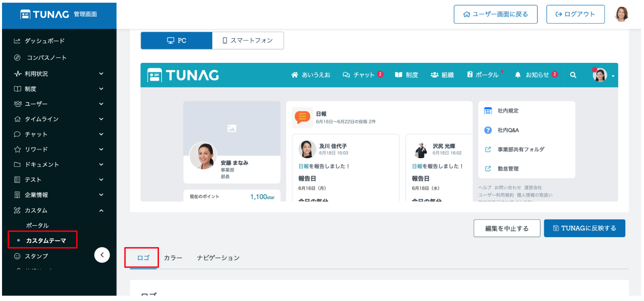Expand the リワード menu chevron
The height and width of the screenshot is (301, 644).
tap(101, 149)
